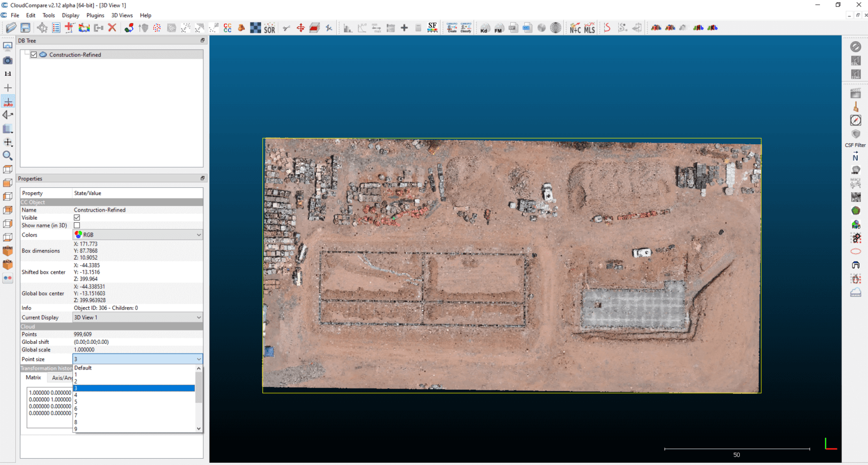Open the Plugins menu

[x=95, y=15]
